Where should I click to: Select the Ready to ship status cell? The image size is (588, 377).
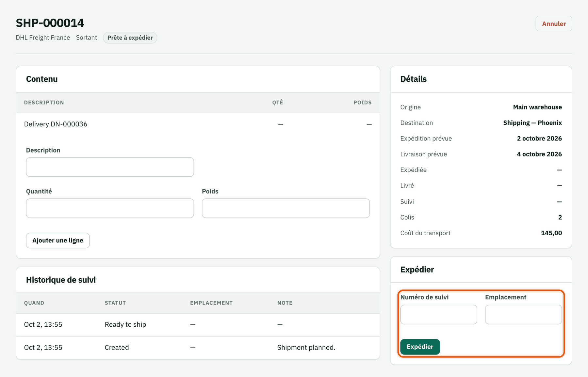coord(125,324)
